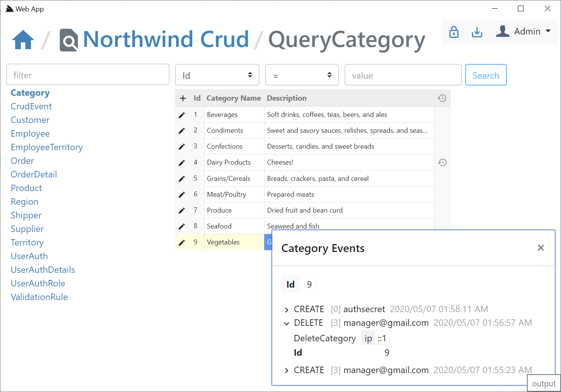This screenshot has height=392, width=561.
Task: Open the output panel button
Action: [544, 384]
